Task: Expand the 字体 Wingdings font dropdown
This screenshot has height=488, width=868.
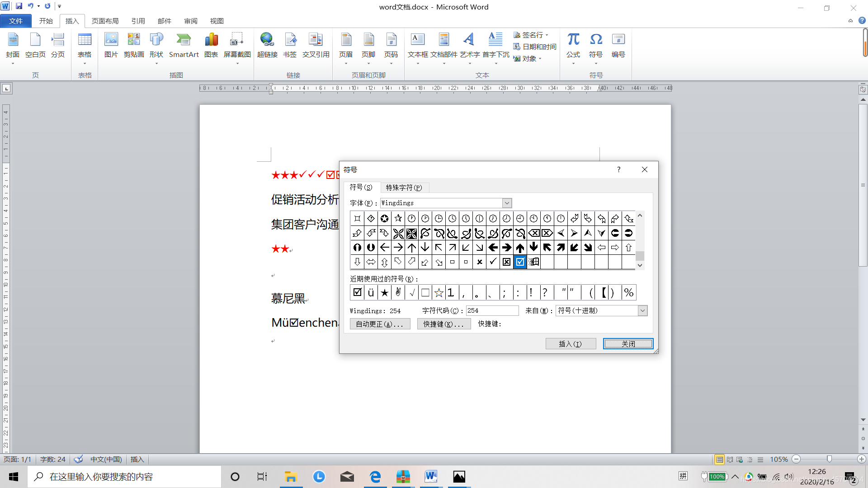Action: point(507,203)
